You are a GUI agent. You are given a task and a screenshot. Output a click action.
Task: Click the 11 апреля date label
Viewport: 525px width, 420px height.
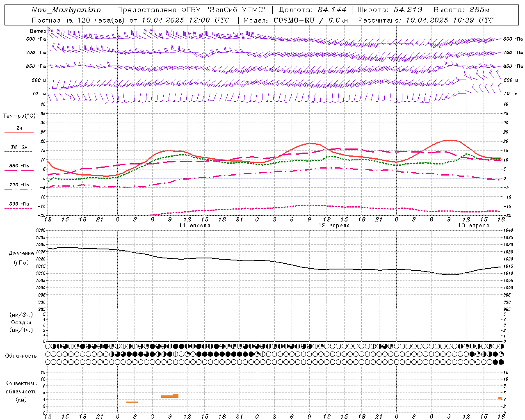point(194,226)
